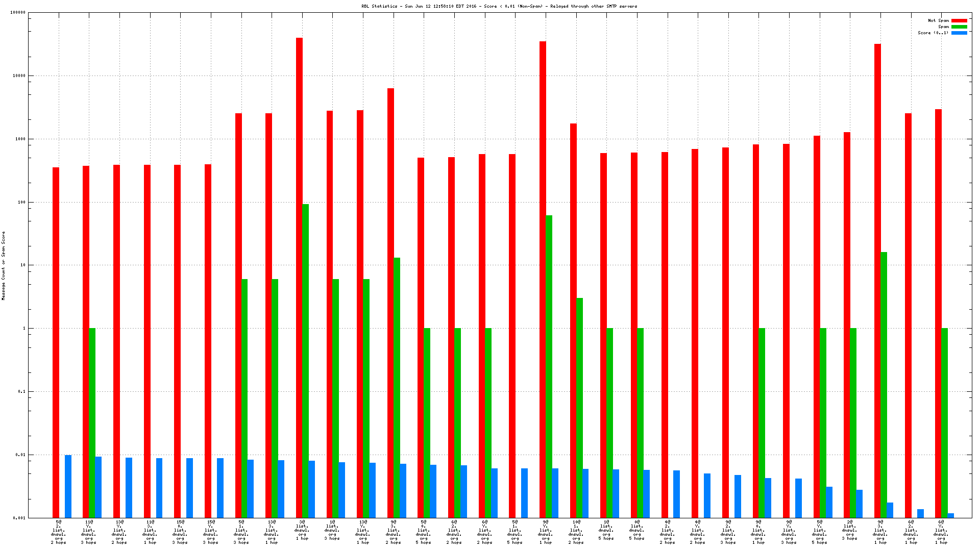Click the red Not Spam legend swatch
Viewport: 980px width, 551px height.
coord(959,21)
